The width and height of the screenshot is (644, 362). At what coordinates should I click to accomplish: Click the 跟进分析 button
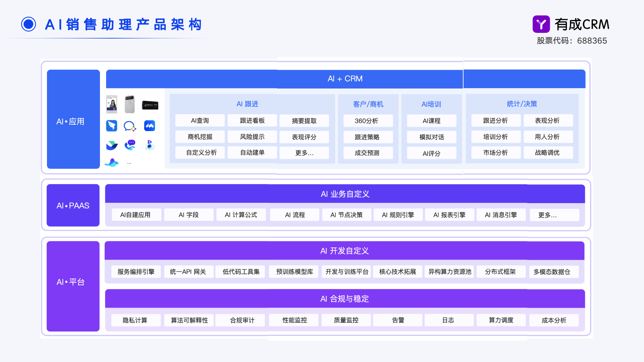click(496, 120)
